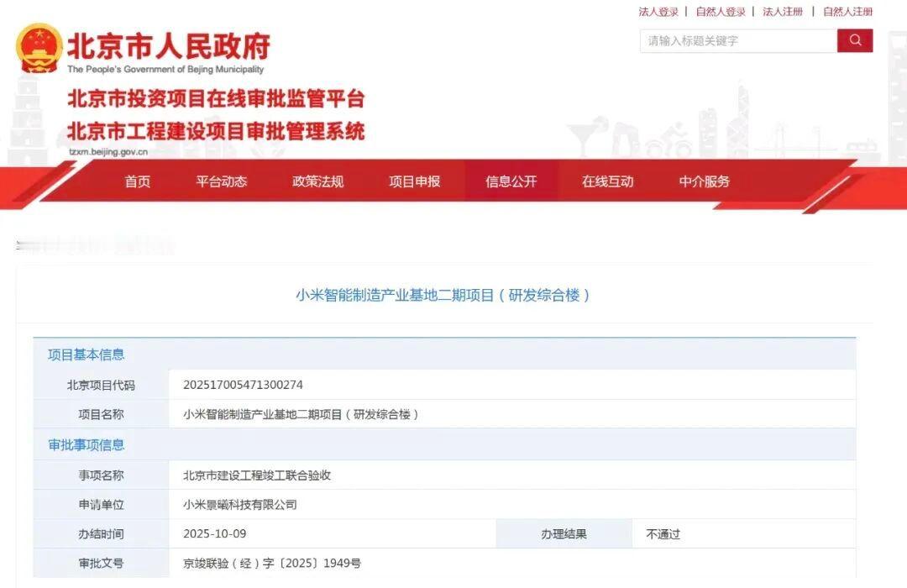Click the 办结时间 label
The width and height of the screenshot is (907, 588).
coord(102,534)
